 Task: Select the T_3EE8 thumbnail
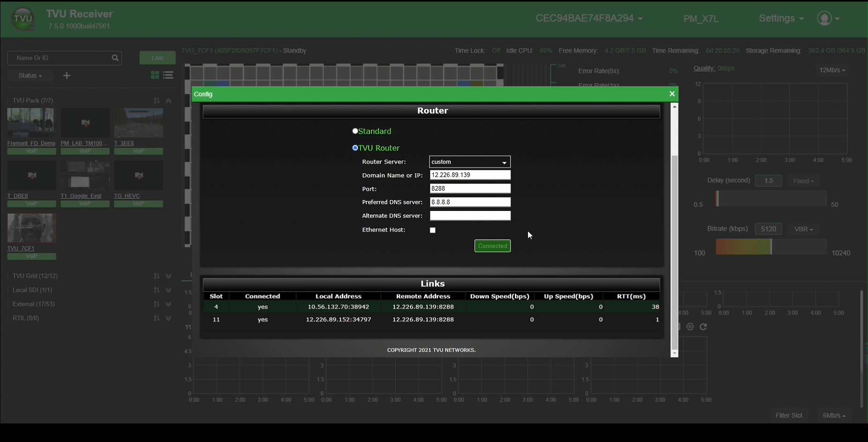[138, 123]
